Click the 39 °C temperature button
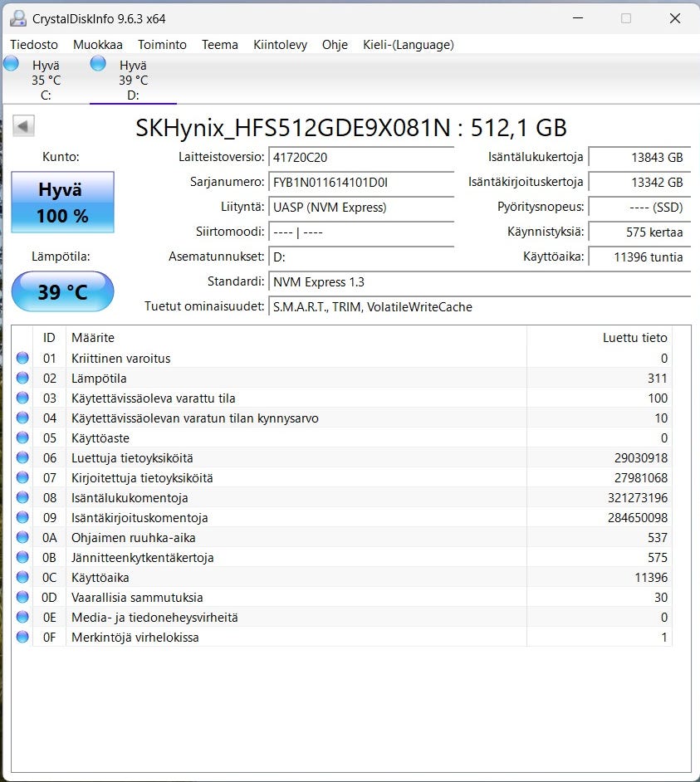 pyautogui.click(x=62, y=291)
